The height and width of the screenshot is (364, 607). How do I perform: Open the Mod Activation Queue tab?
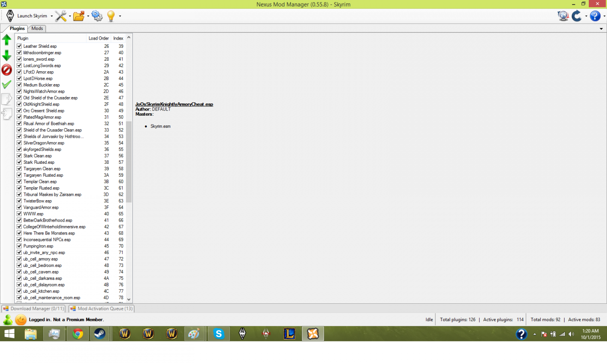(x=101, y=309)
